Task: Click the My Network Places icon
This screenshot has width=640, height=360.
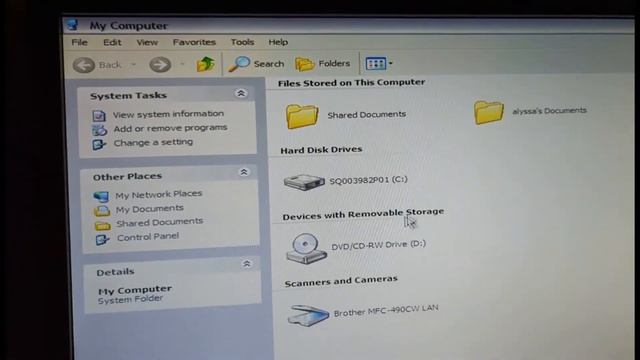Action: [x=101, y=197]
